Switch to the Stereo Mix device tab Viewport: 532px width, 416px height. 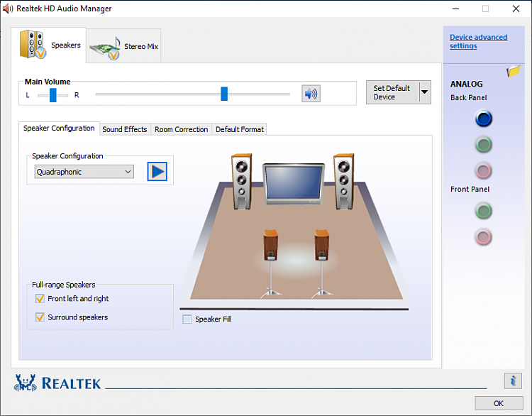click(123, 46)
